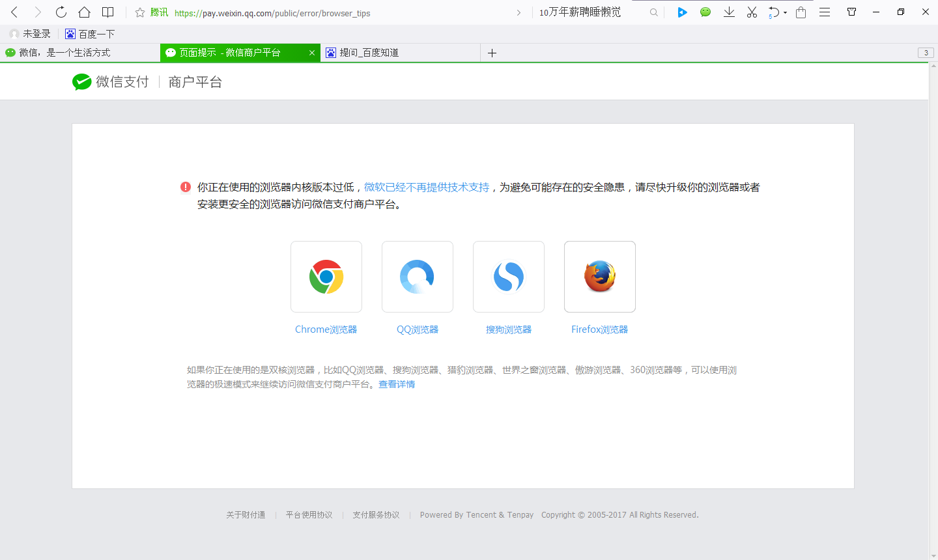Open the downloads arrow icon
938x560 pixels.
729,12
